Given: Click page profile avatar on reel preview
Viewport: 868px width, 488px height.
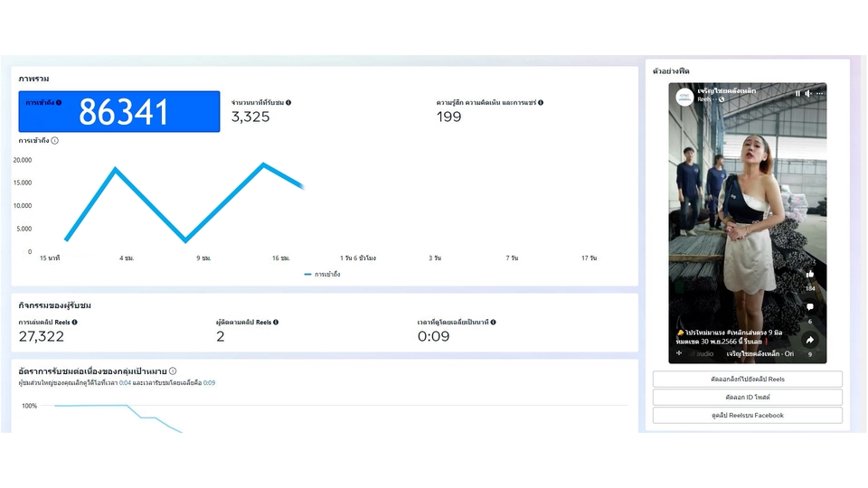Looking at the screenshot, I should pyautogui.click(x=685, y=97).
